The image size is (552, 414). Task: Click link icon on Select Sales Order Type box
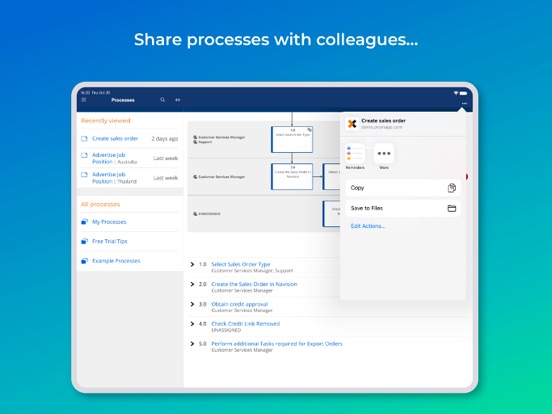pyautogui.click(x=309, y=130)
